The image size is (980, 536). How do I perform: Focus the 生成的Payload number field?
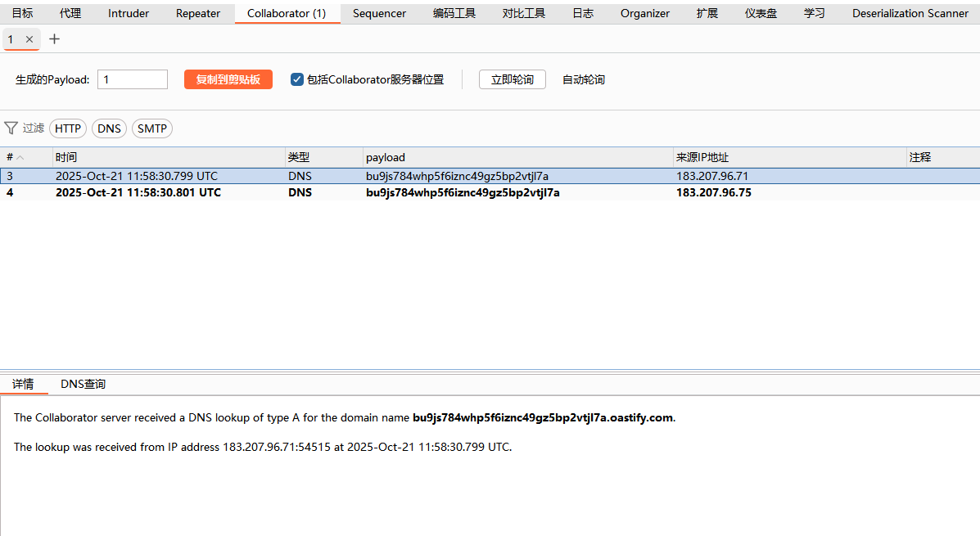coord(132,79)
